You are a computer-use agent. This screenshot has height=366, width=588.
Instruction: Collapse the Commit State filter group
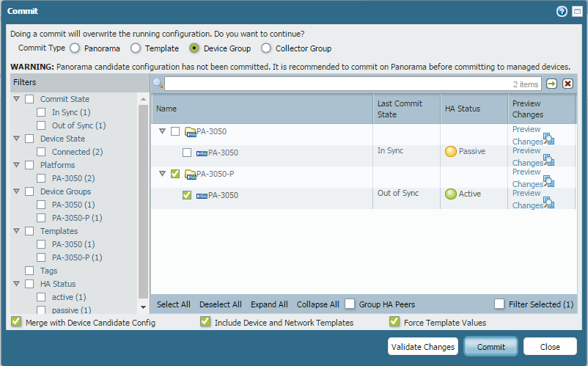point(17,99)
